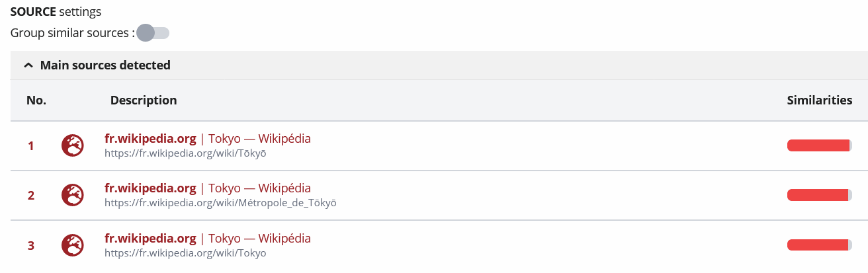
Task: Collapse the Main sources detected chevron
Action: (28, 65)
